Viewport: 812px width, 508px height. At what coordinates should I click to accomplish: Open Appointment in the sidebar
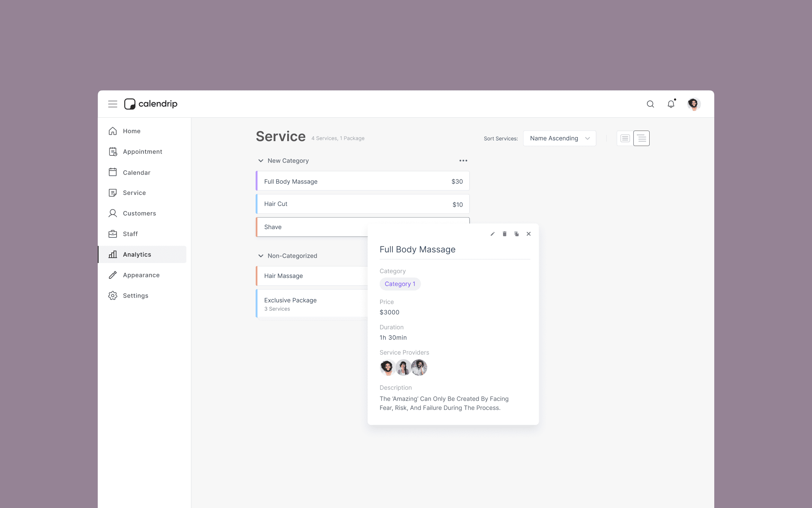coord(142,152)
